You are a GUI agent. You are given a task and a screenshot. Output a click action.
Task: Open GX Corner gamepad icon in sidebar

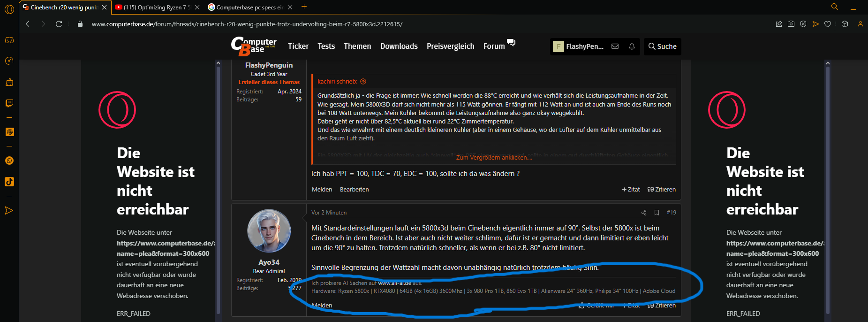(9, 40)
